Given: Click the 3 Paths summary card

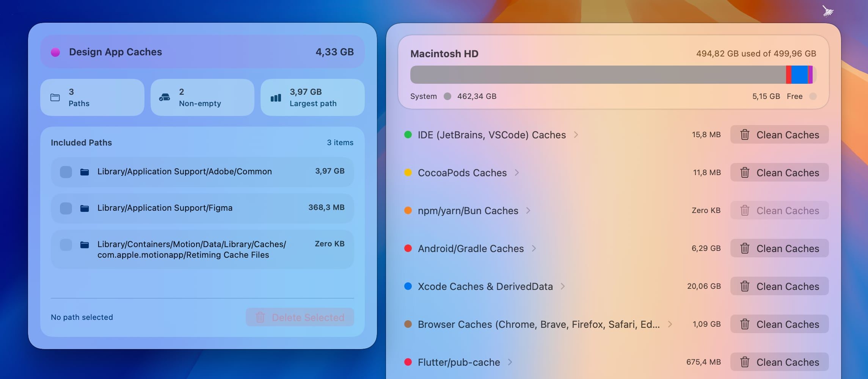Looking at the screenshot, I should [x=92, y=97].
